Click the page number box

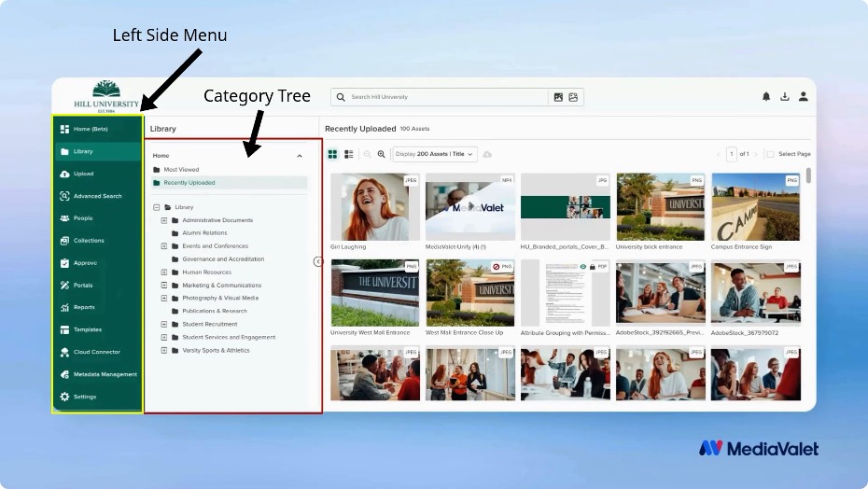[x=732, y=154]
